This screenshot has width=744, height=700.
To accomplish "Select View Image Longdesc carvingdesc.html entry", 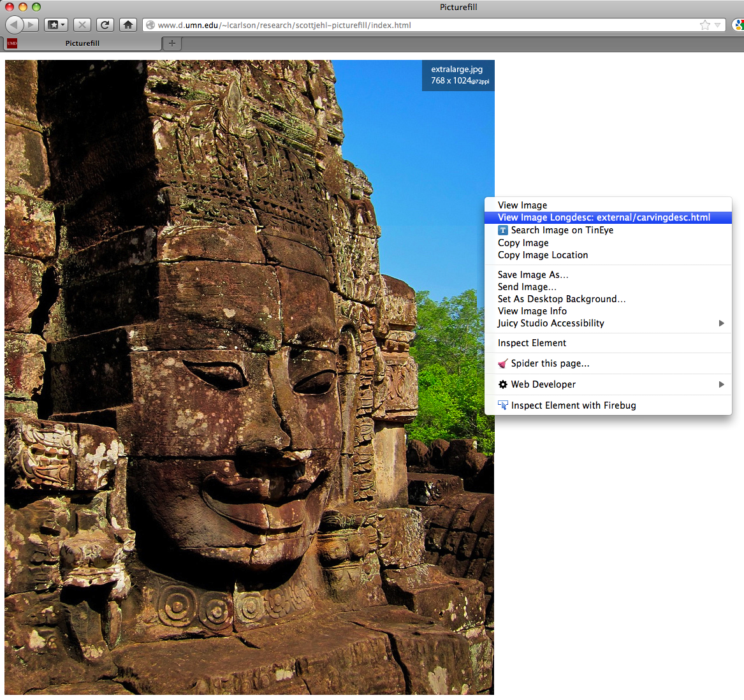I will pyautogui.click(x=604, y=217).
